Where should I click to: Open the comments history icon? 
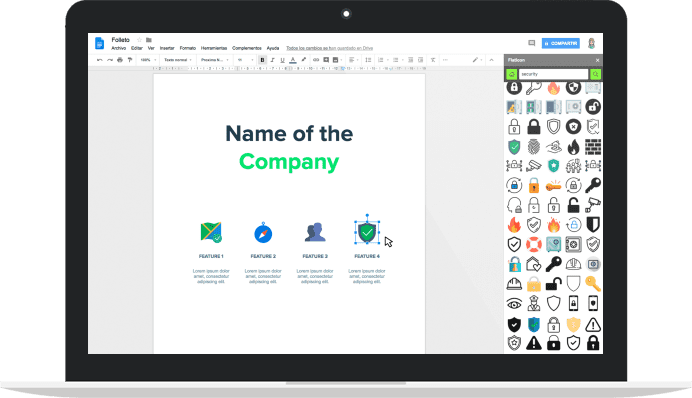coord(531,43)
